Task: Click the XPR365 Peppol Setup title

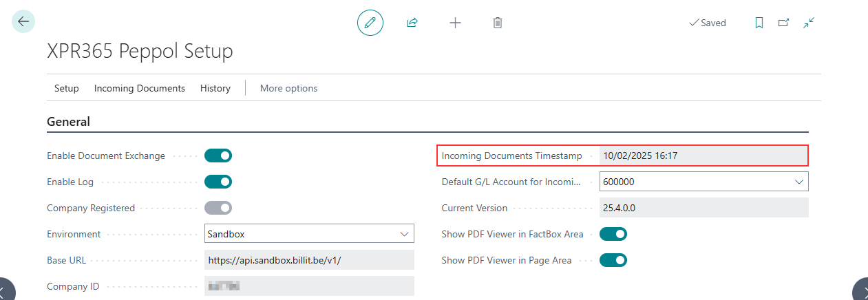Action: (140, 52)
